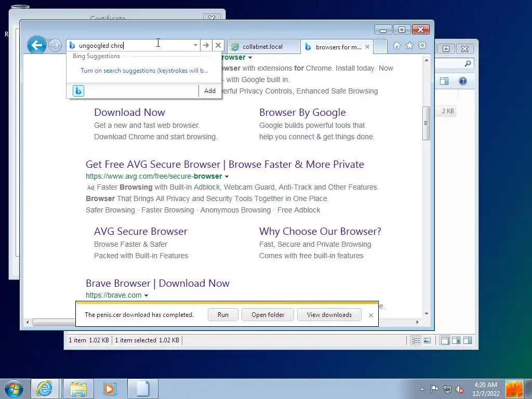Image resolution: width=532 pixels, height=399 pixels.
Task: Open the clock showing 4:20 AM
Action: pyautogui.click(x=486, y=389)
